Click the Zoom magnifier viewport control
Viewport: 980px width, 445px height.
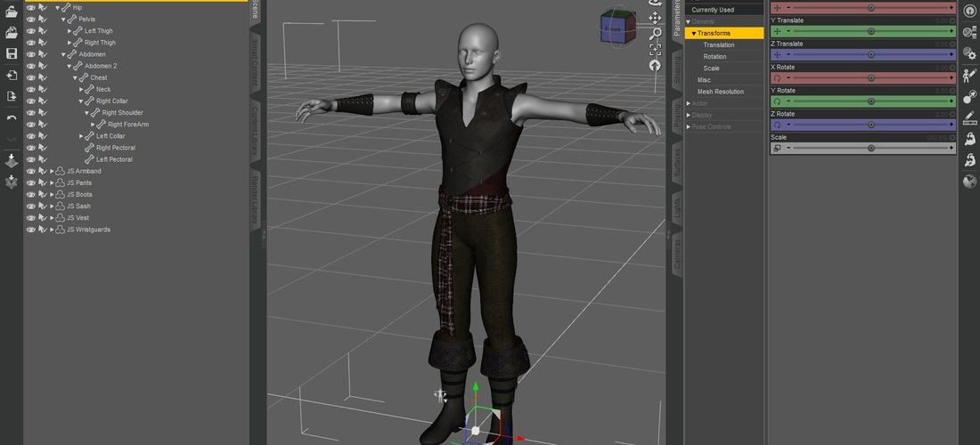coord(656,33)
